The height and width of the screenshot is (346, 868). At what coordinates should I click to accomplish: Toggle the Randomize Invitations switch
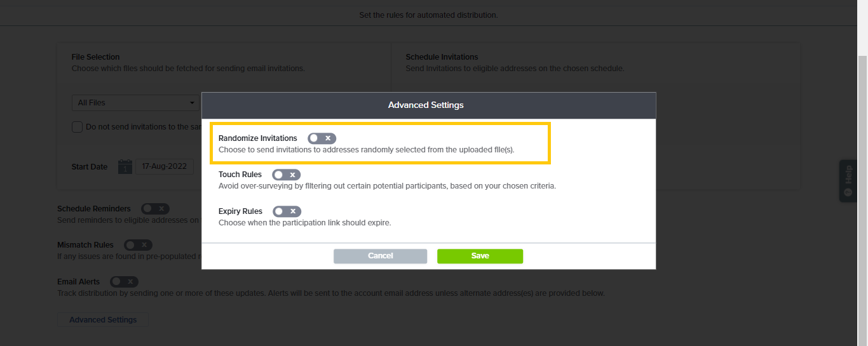322,138
